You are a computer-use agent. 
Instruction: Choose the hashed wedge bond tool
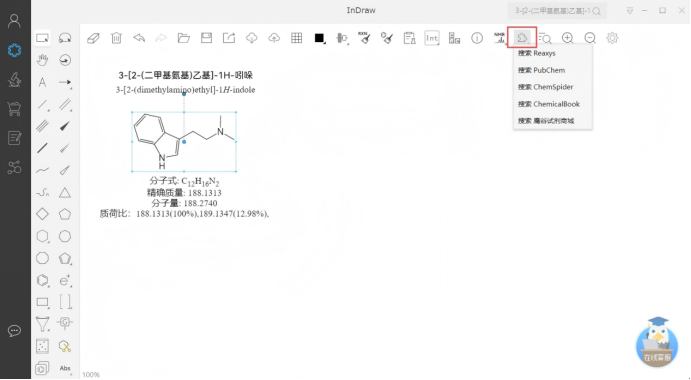[65, 148]
